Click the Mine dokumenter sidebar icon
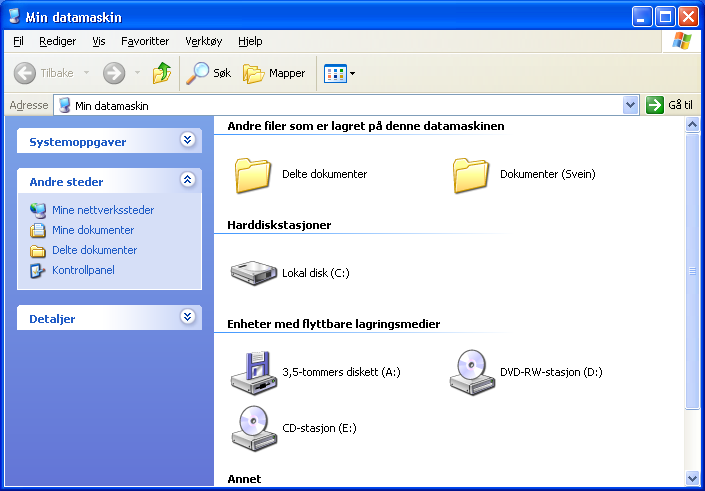This screenshot has height=491, width=705. pyautogui.click(x=38, y=231)
